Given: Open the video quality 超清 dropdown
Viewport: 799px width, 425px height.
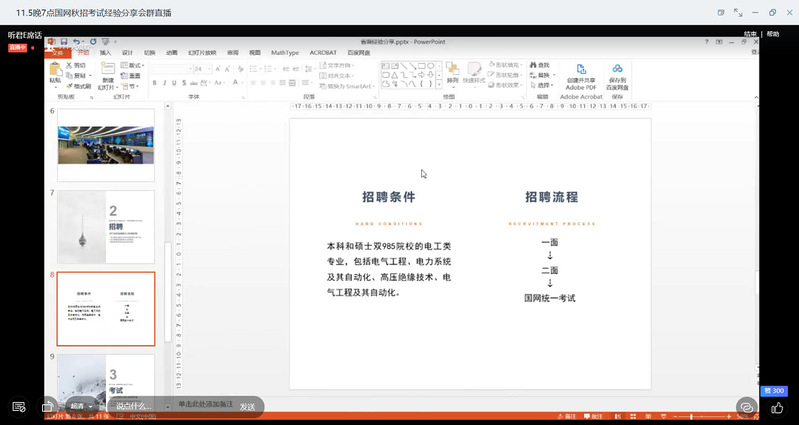Looking at the screenshot, I should coord(78,407).
